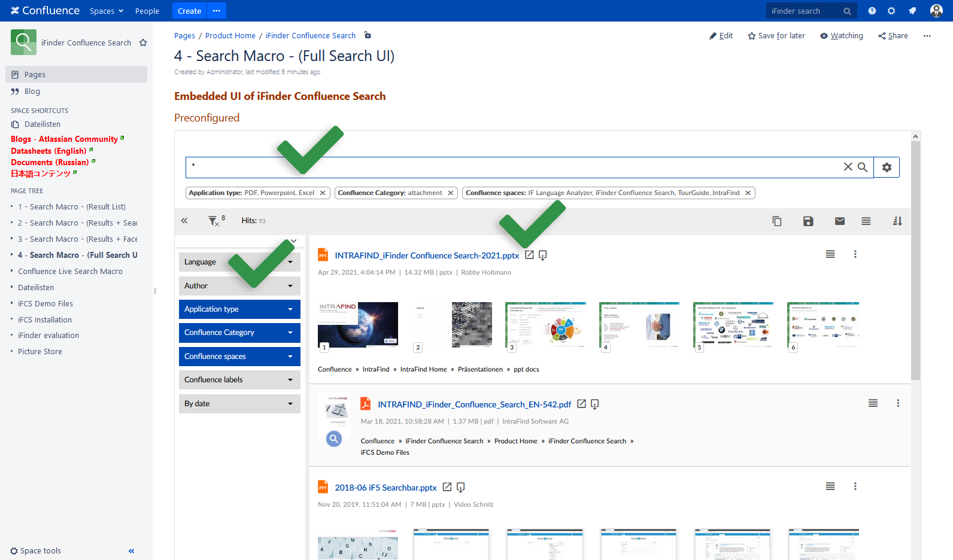Viewport: 953px width, 560px height.
Task: Reset active filters with funnel icon
Action: [213, 221]
